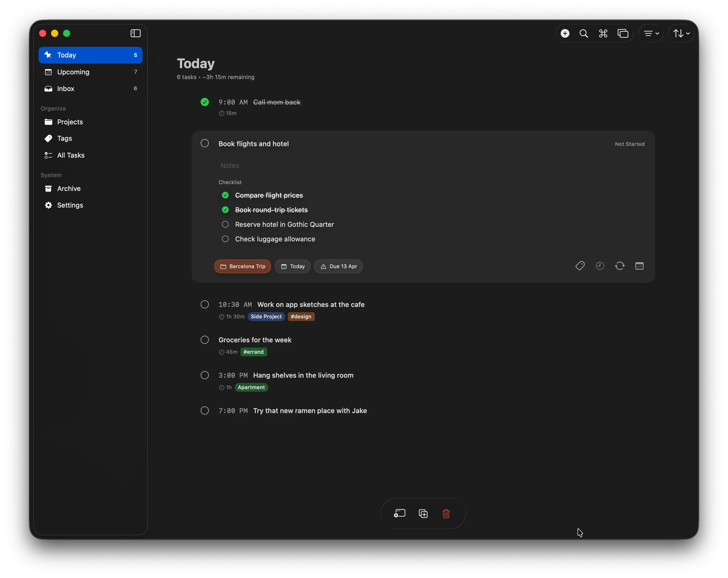
Task: Click the calendar icon in task card
Action: pos(639,266)
